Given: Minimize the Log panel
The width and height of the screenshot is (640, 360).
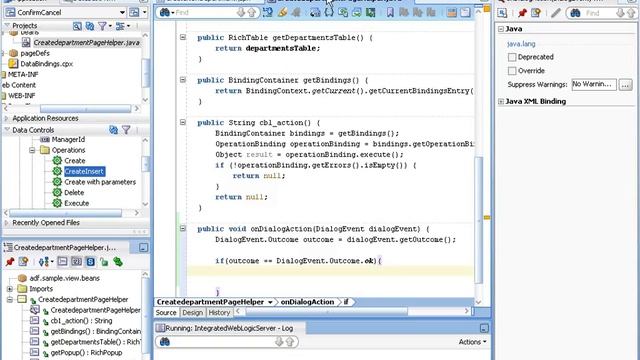Looking at the screenshot, I should (484, 328).
